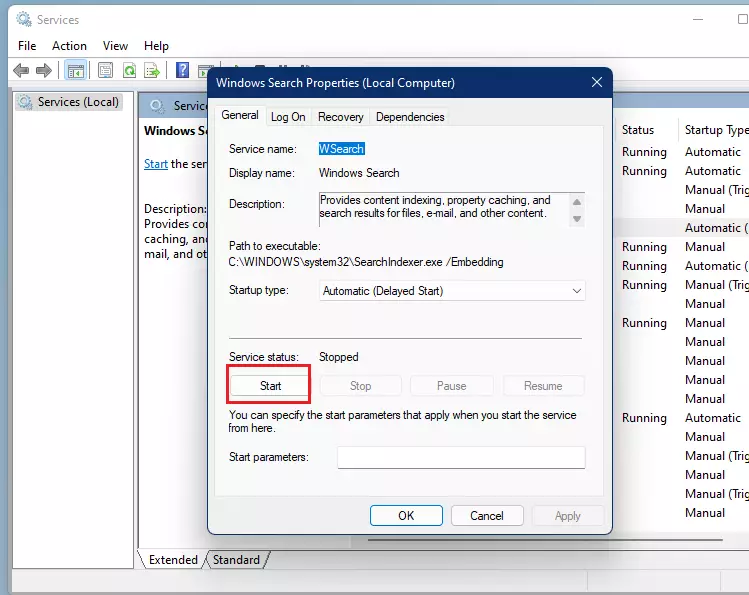
Task: Switch to the General tab
Action: 240,115
